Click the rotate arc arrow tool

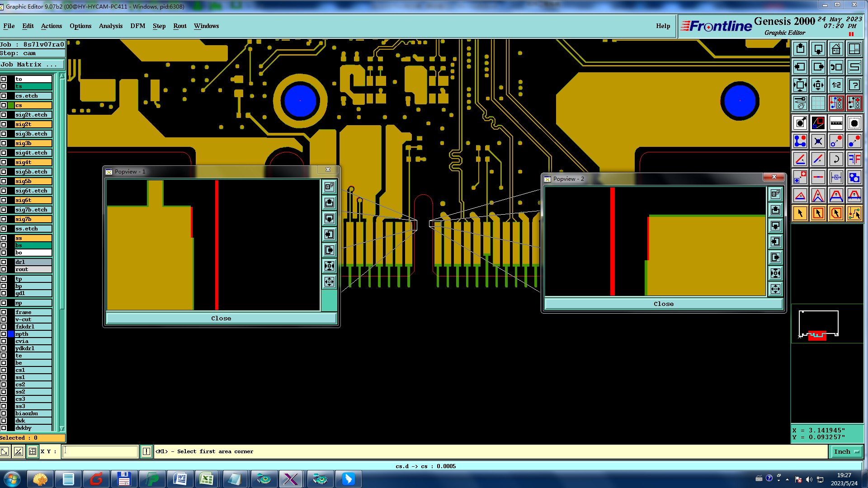836,159
